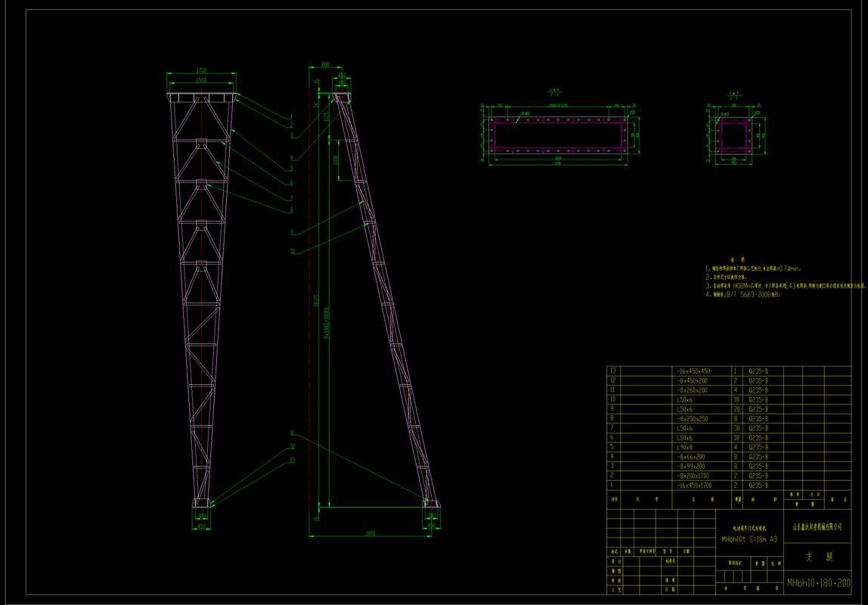Click the 1700 dimension above the front view
The width and height of the screenshot is (868, 605).
[202, 71]
